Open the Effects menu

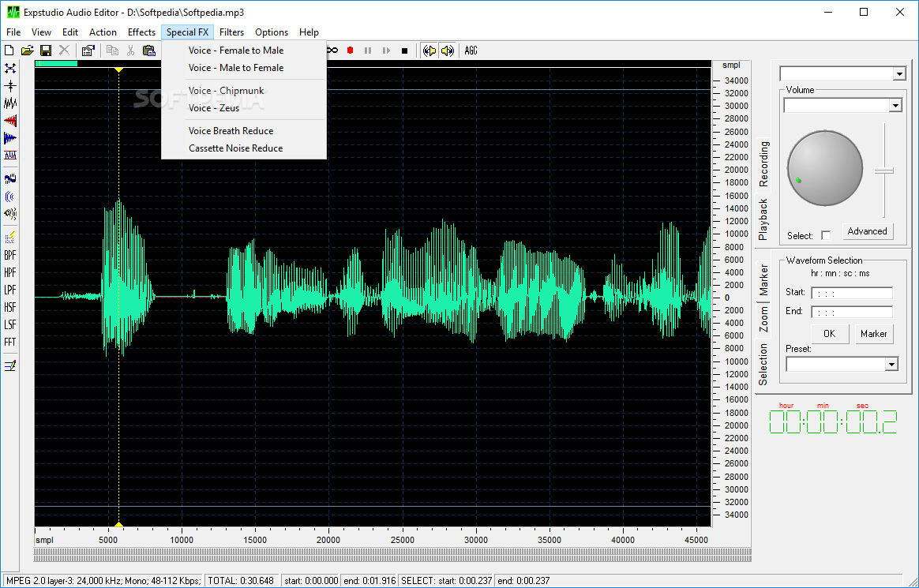pyautogui.click(x=142, y=32)
